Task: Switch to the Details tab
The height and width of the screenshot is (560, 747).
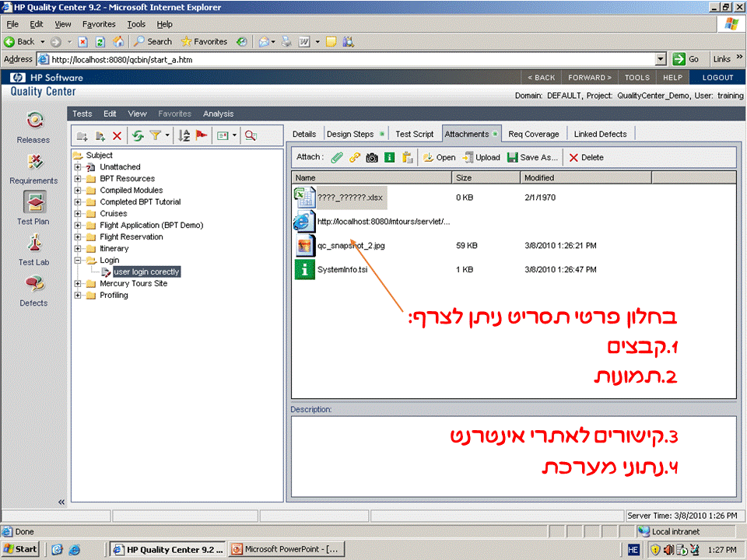Action: point(304,134)
